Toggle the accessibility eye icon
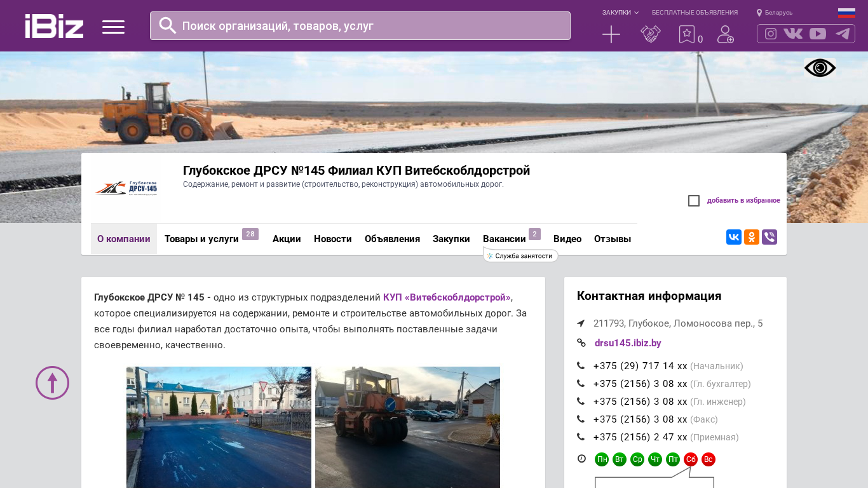This screenshot has height=488, width=868. tap(820, 68)
